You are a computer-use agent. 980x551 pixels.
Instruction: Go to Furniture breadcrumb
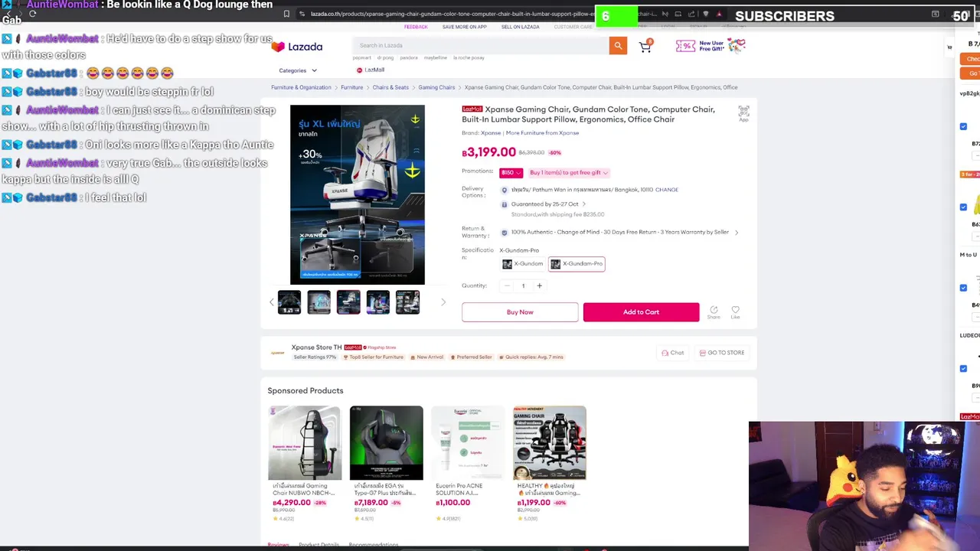click(x=351, y=87)
